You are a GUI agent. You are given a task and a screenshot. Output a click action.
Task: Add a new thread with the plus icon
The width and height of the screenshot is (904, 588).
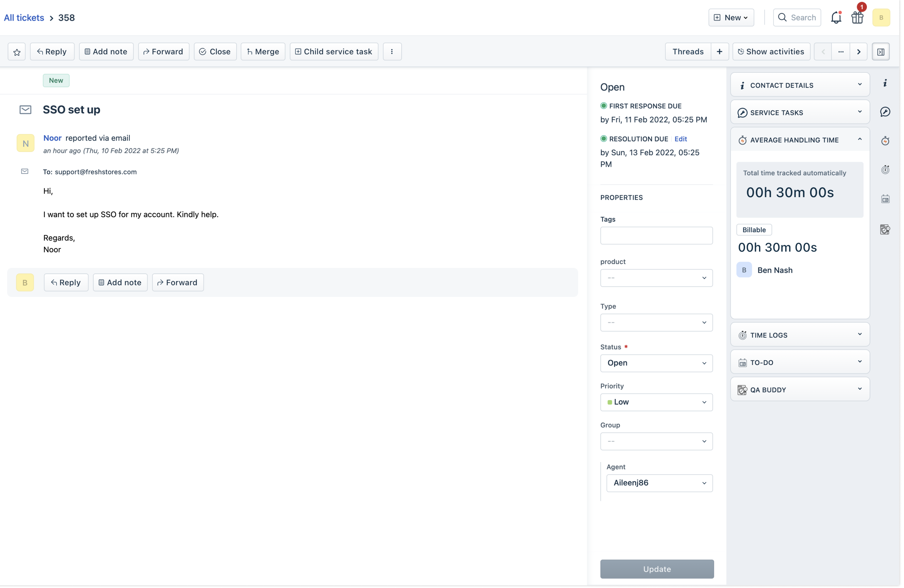point(720,52)
